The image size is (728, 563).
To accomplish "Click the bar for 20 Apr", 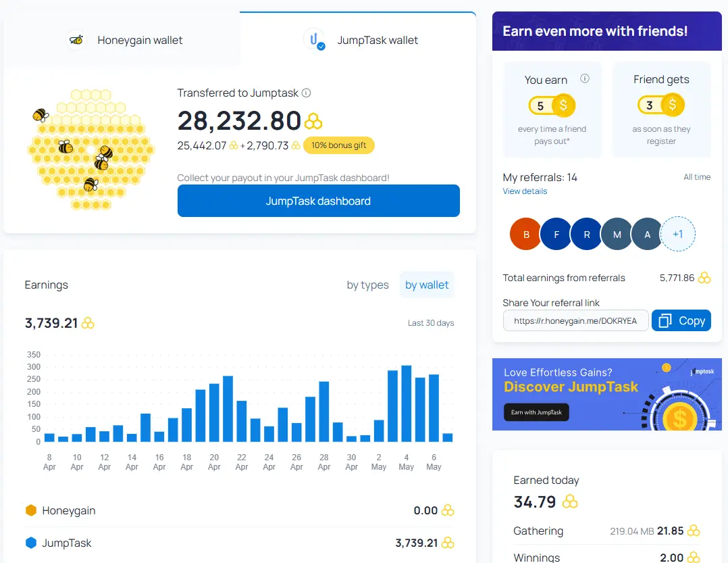I will tap(214, 412).
